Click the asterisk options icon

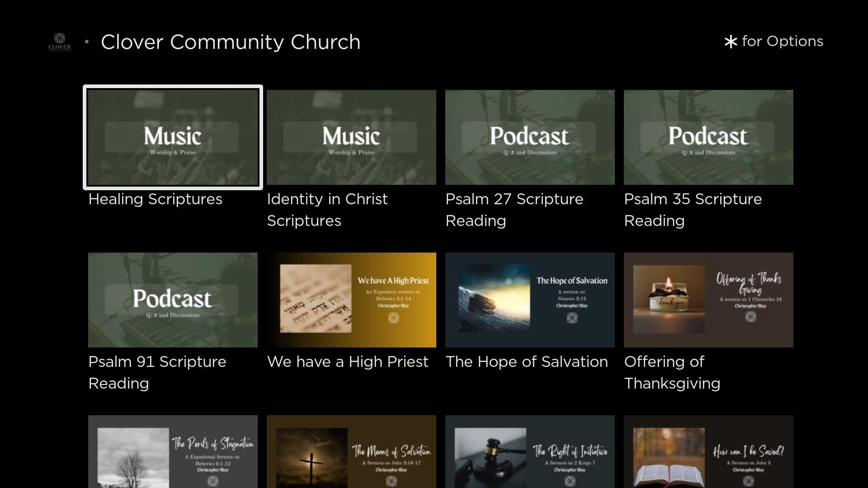[731, 42]
